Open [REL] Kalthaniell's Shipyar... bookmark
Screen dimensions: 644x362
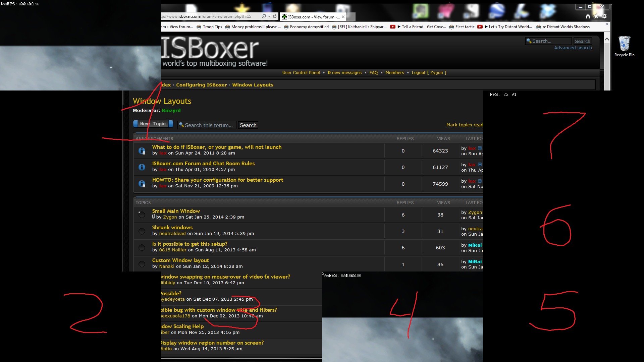359,27
